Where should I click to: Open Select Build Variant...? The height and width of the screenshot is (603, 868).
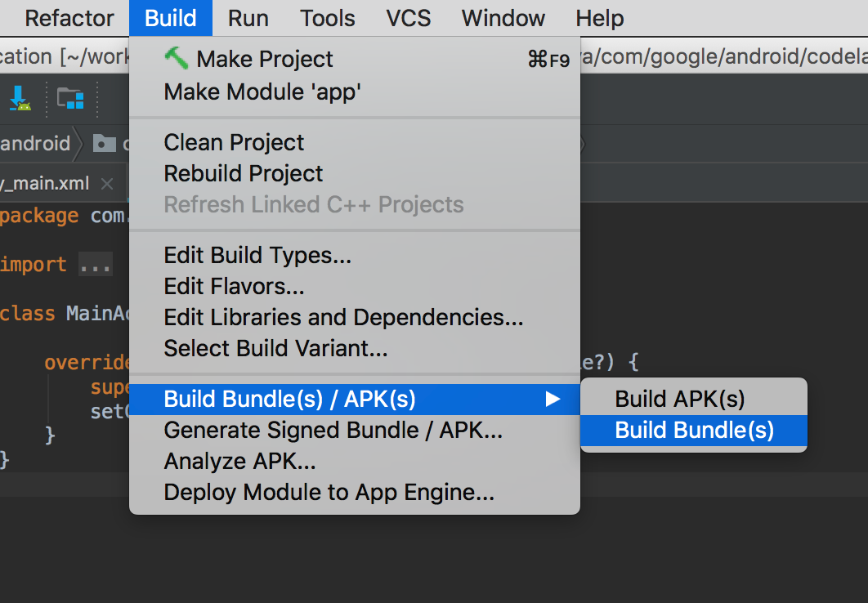click(x=275, y=349)
